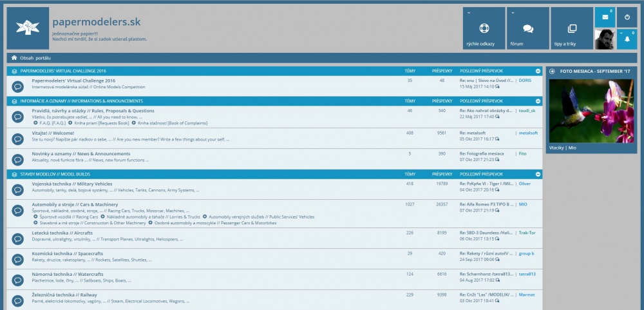
Task: Open hummingbird photo of the month
Action: 591,111
